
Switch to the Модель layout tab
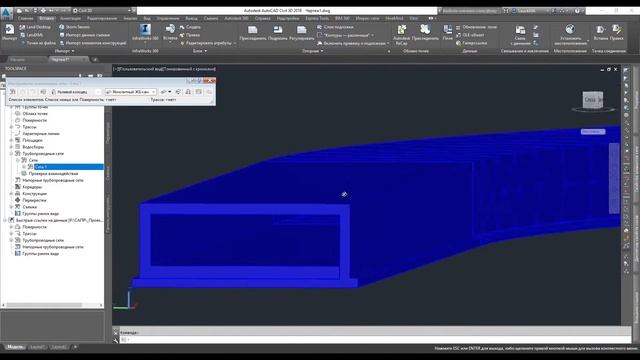[x=15, y=347]
